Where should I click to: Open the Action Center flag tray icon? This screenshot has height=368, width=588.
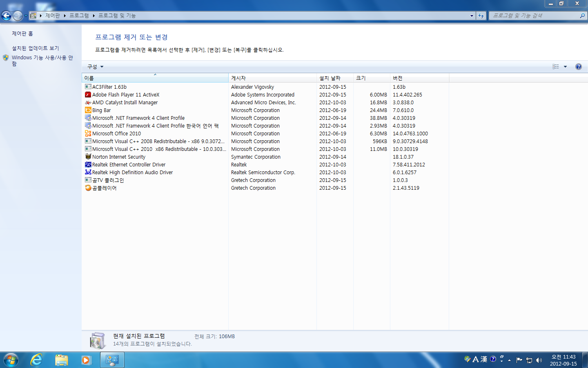click(x=519, y=360)
